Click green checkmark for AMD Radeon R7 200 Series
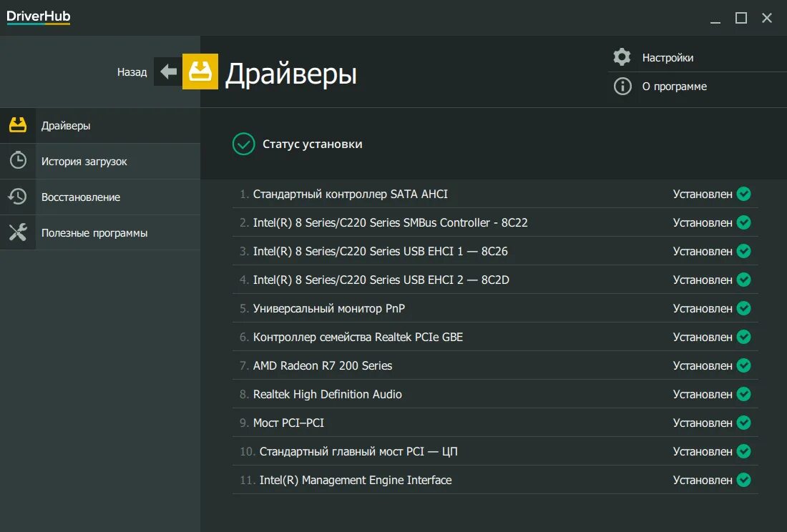The width and height of the screenshot is (787, 532). (744, 365)
